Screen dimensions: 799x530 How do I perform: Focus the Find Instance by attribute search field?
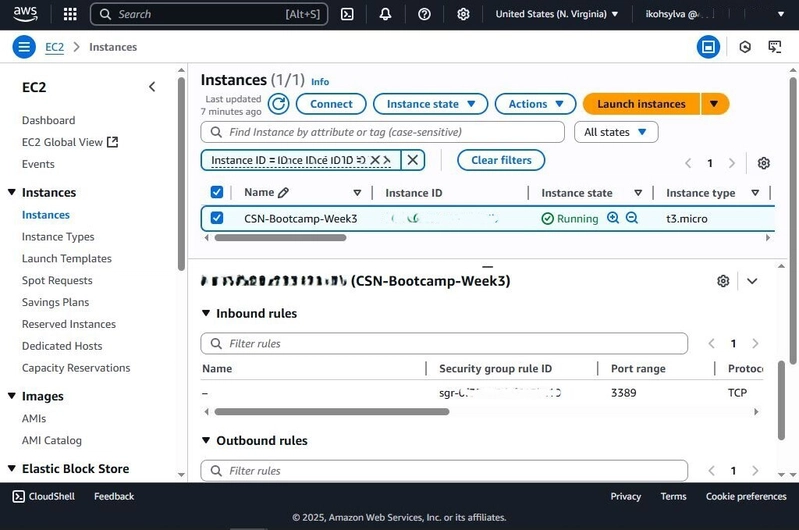[x=383, y=132]
